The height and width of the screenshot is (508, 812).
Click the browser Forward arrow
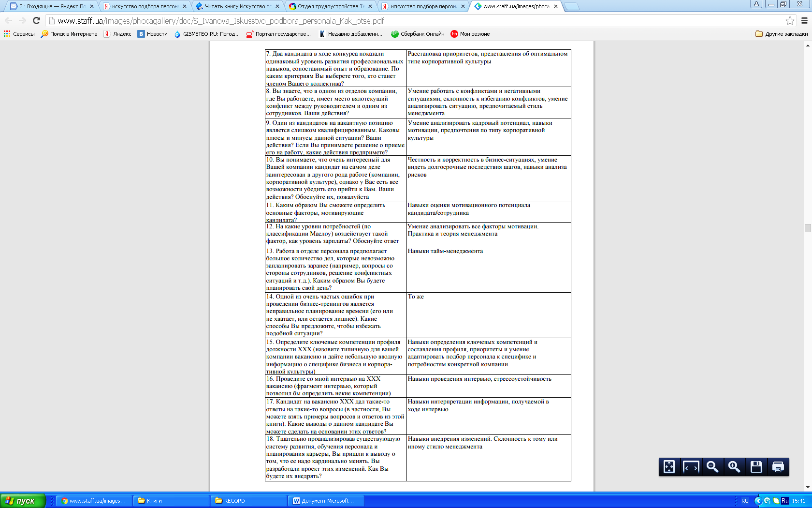coord(22,20)
